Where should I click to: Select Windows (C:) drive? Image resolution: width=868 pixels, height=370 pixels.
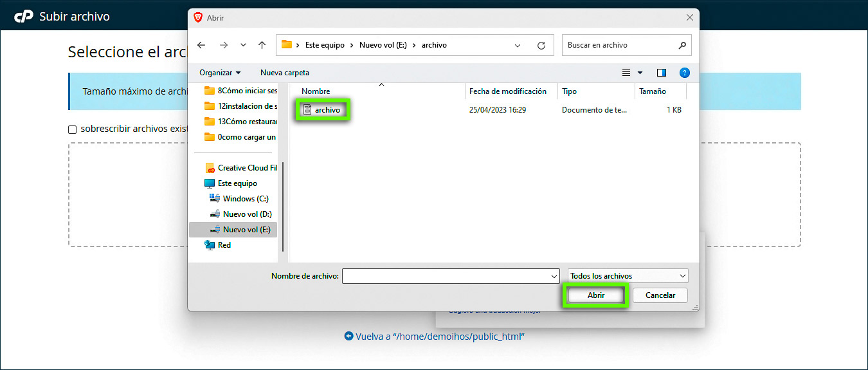pyautogui.click(x=239, y=199)
